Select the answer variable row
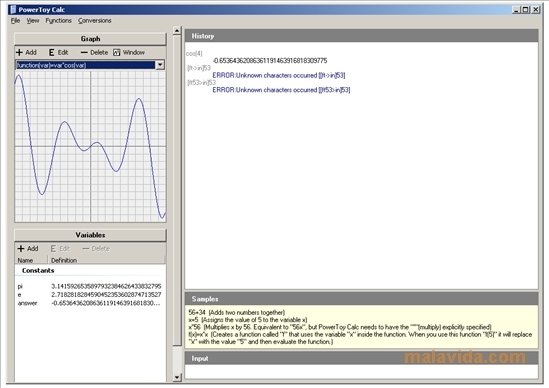 (x=90, y=303)
